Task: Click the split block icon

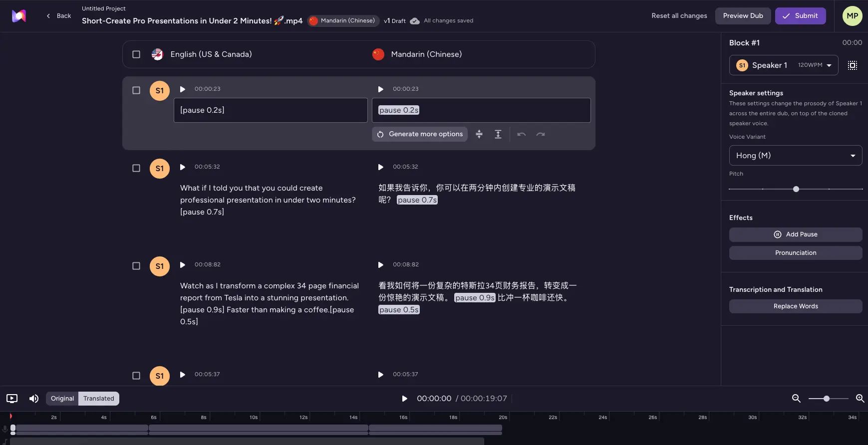Action: [498, 134]
